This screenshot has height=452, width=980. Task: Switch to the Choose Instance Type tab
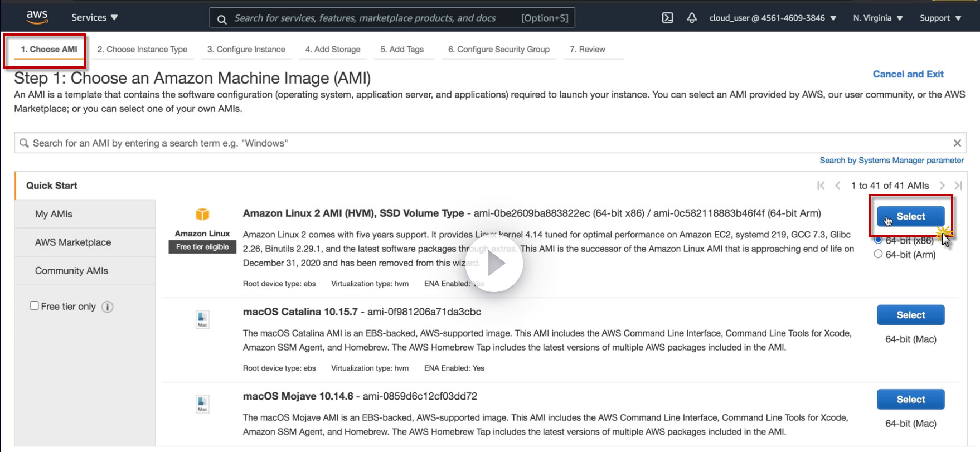point(142,49)
